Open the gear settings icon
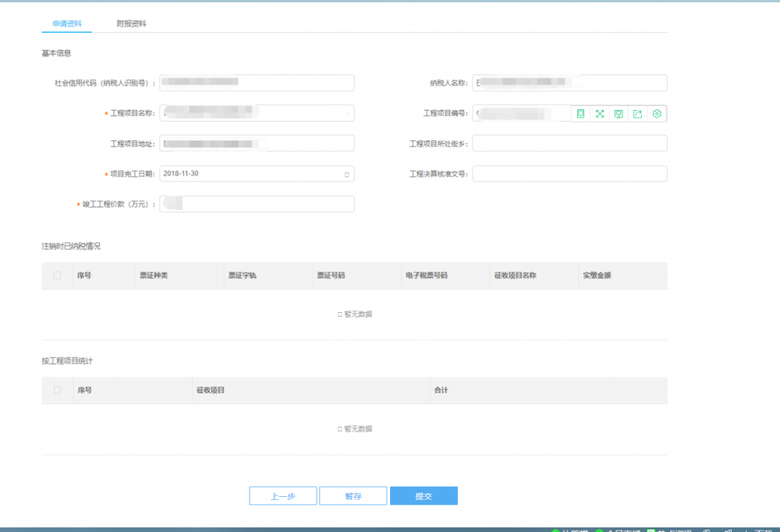 (x=657, y=114)
